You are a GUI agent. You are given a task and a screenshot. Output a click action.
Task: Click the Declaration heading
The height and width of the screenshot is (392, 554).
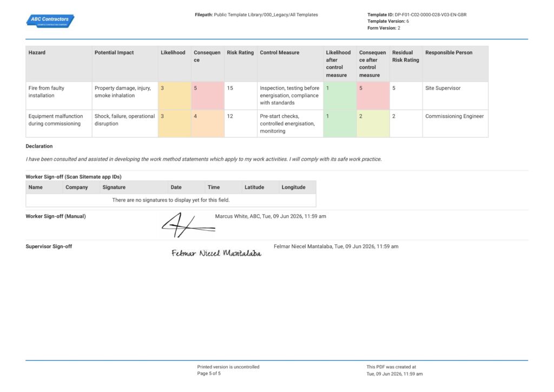[39, 146]
